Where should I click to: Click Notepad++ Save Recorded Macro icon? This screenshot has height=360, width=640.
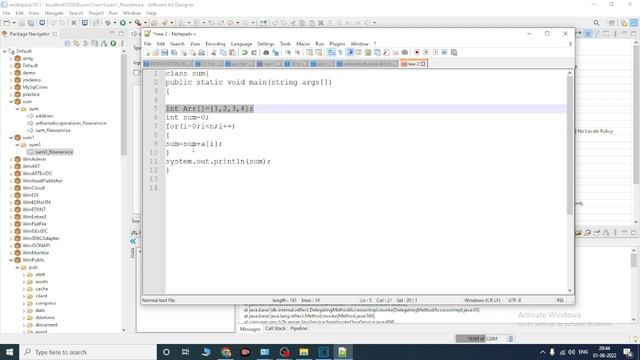pos(453,52)
